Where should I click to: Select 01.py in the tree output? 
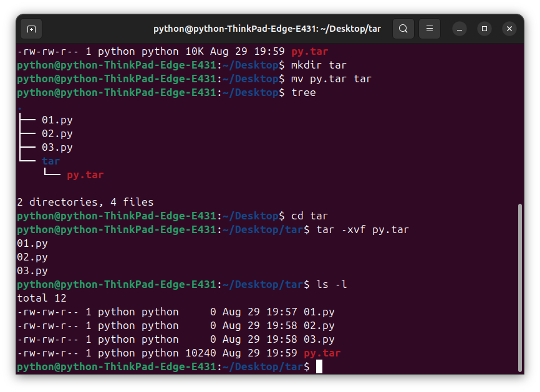point(57,120)
